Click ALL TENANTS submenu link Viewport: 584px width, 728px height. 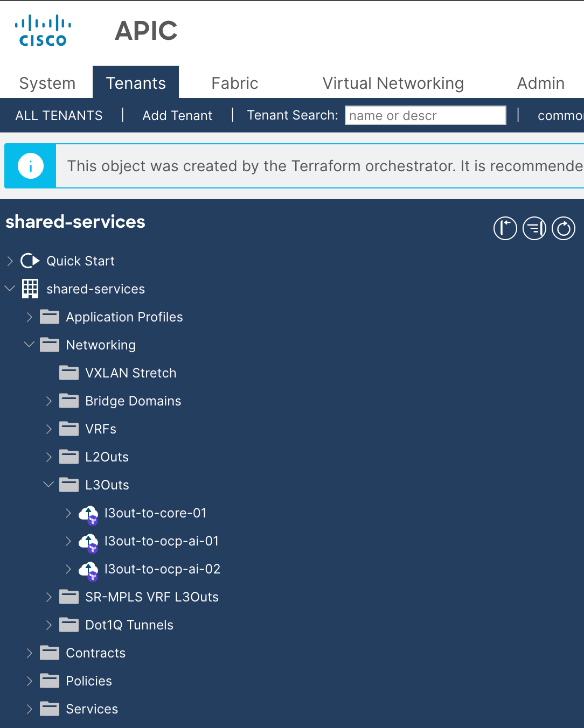(x=59, y=116)
